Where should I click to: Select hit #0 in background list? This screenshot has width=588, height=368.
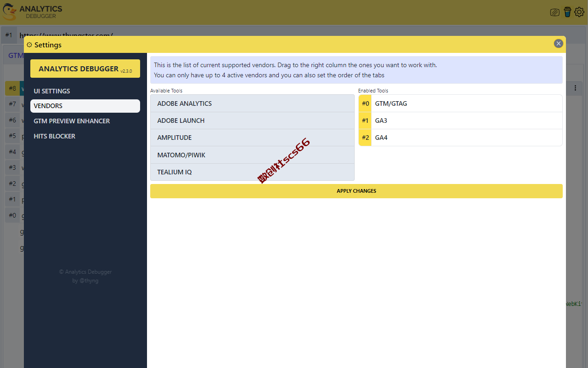[x=12, y=215]
